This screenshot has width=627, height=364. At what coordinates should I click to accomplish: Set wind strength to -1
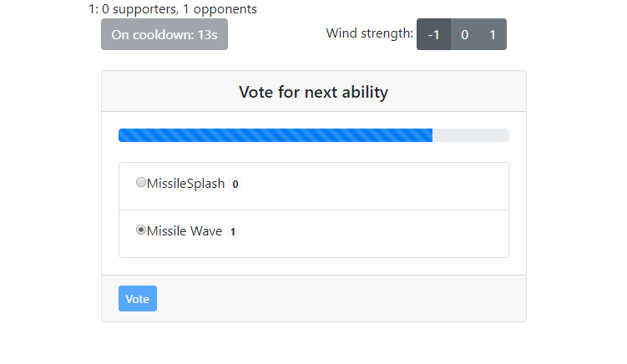pyautogui.click(x=433, y=34)
